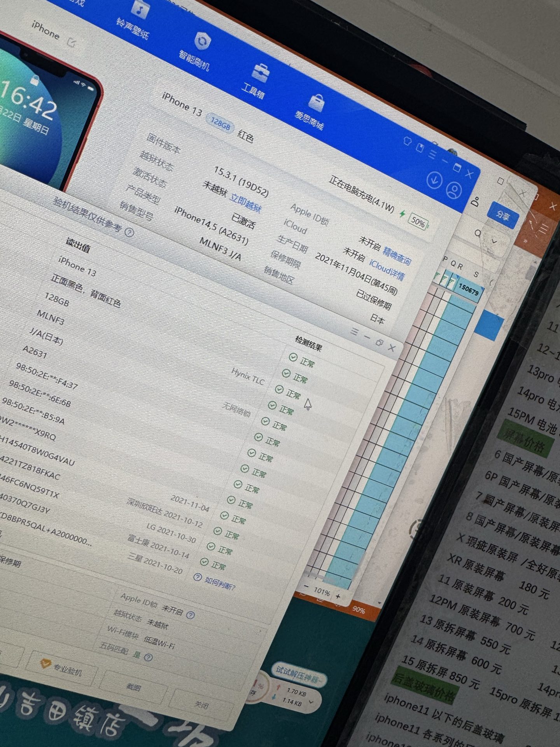This screenshot has height=747, width=560.
Task: Click the help icon next to 验机结果仅供参考
Action: tap(129, 232)
